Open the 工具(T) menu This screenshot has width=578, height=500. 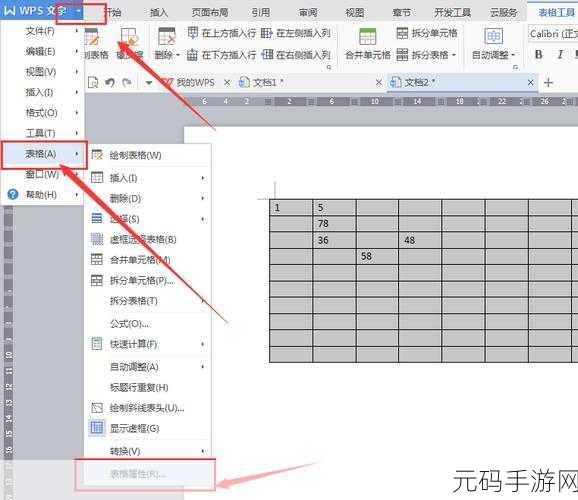coord(43,133)
